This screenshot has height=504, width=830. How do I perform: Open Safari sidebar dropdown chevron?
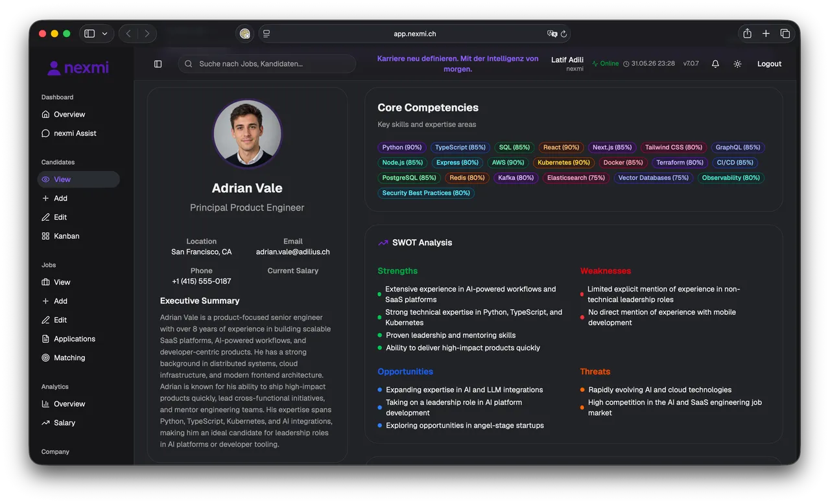(x=105, y=34)
